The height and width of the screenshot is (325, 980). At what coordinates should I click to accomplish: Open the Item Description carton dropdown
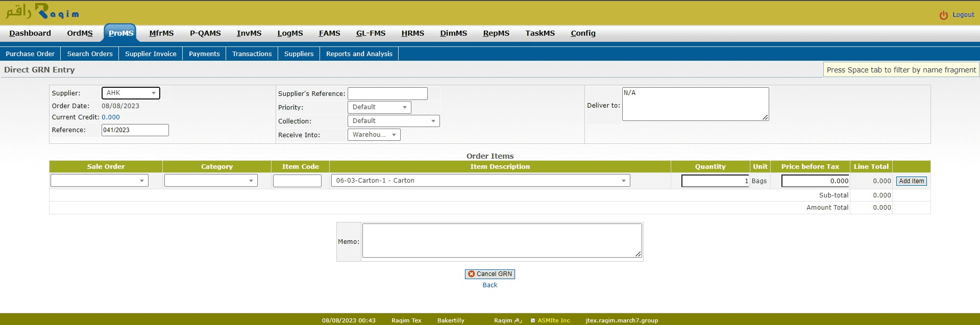coord(480,181)
